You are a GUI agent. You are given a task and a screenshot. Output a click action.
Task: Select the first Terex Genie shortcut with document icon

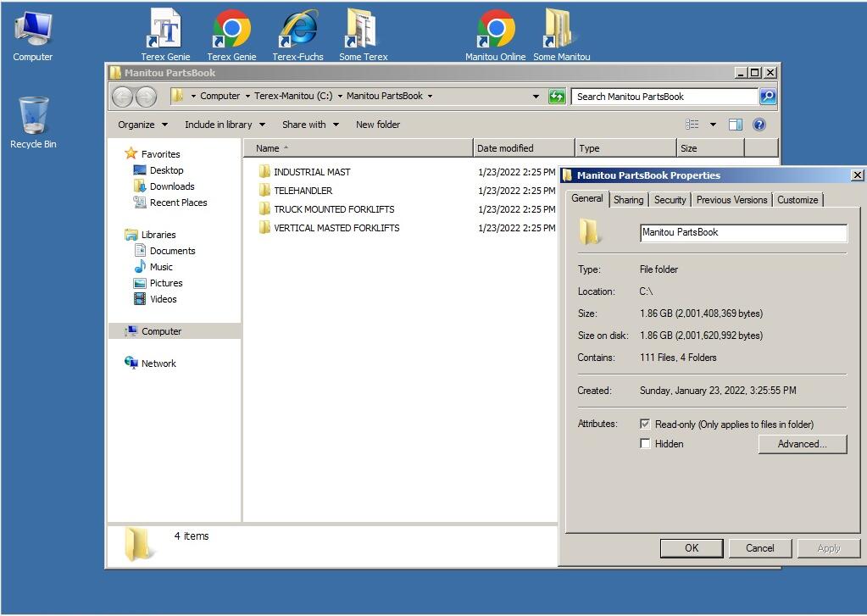[x=165, y=35]
